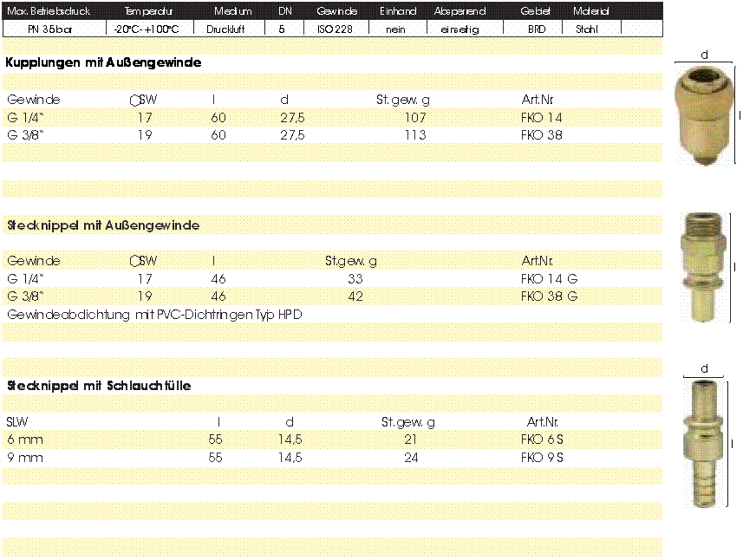Click weight value 107 in couplings table
Viewport: 743px width, 560px height.
tap(415, 118)
